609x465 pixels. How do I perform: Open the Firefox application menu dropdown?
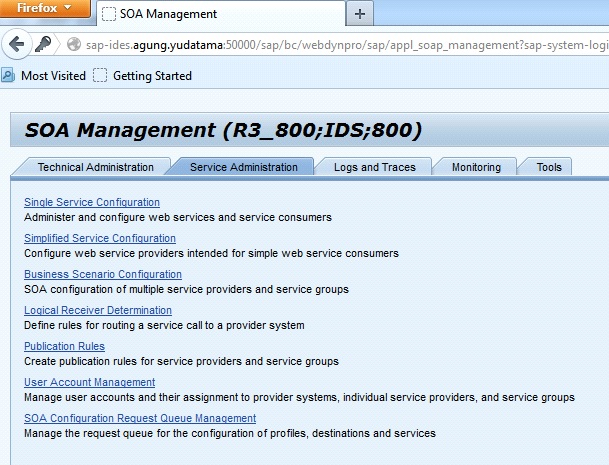(x=45, y=8)
